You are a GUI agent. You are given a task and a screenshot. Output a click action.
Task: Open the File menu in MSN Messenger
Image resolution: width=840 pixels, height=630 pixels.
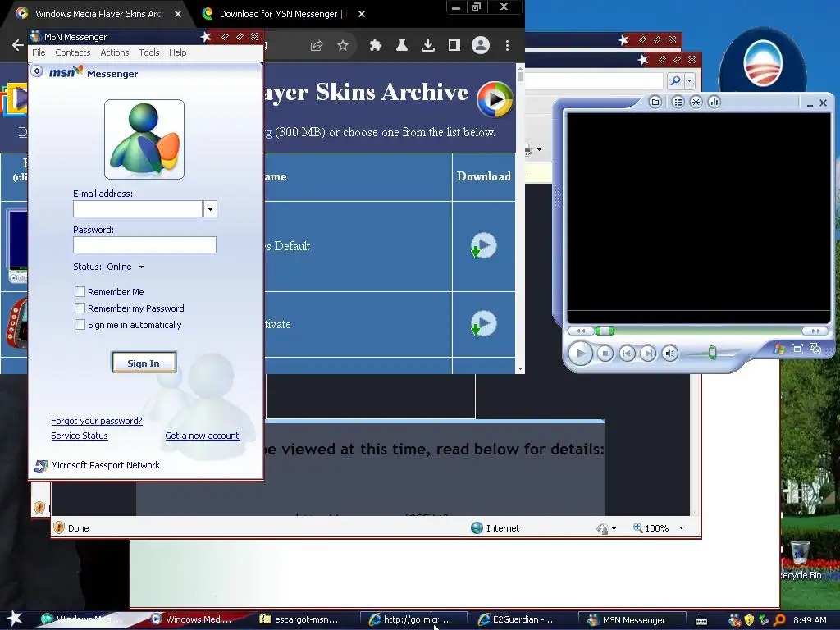[x=39, y=52]
